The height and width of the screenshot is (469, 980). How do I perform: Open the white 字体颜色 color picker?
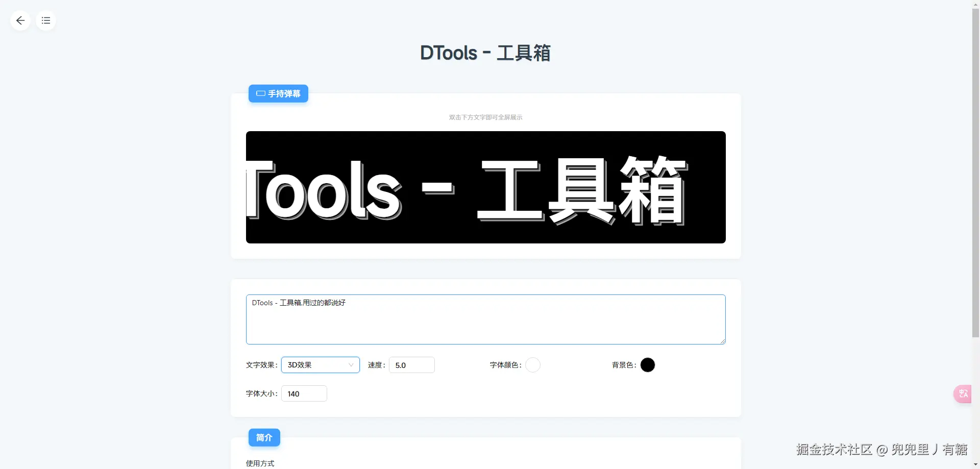(x=533, y=365)
